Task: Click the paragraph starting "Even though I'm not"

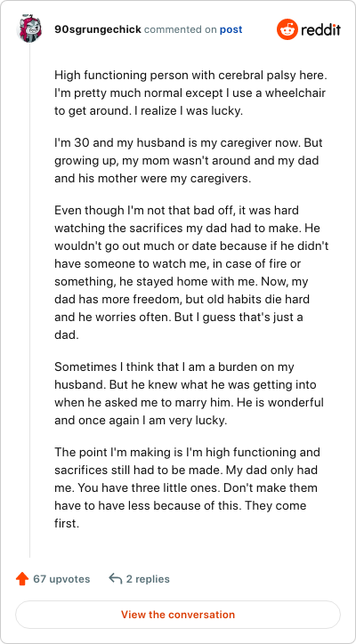Action: pos(191,273)
